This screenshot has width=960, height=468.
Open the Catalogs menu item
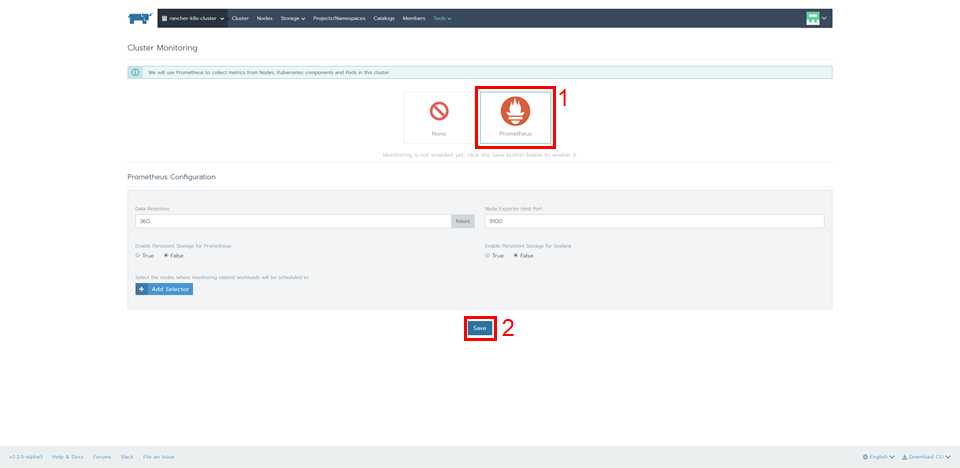coord(384,18)
